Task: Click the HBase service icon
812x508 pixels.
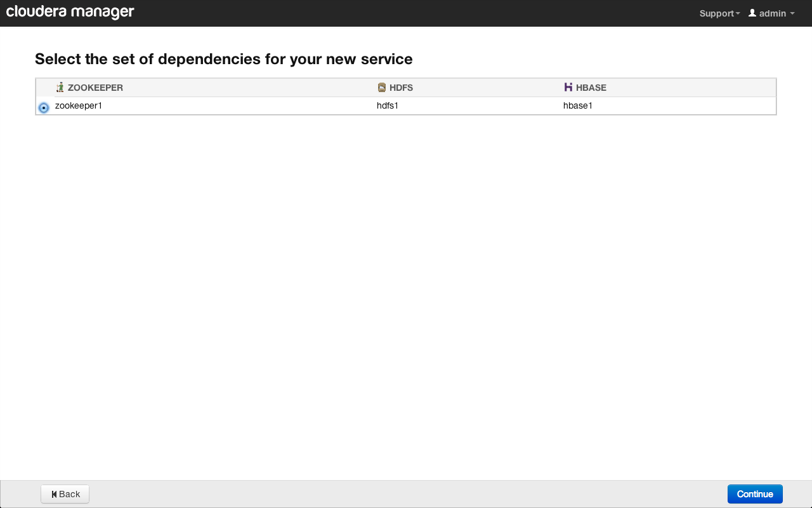Action: tap(568, 88)
